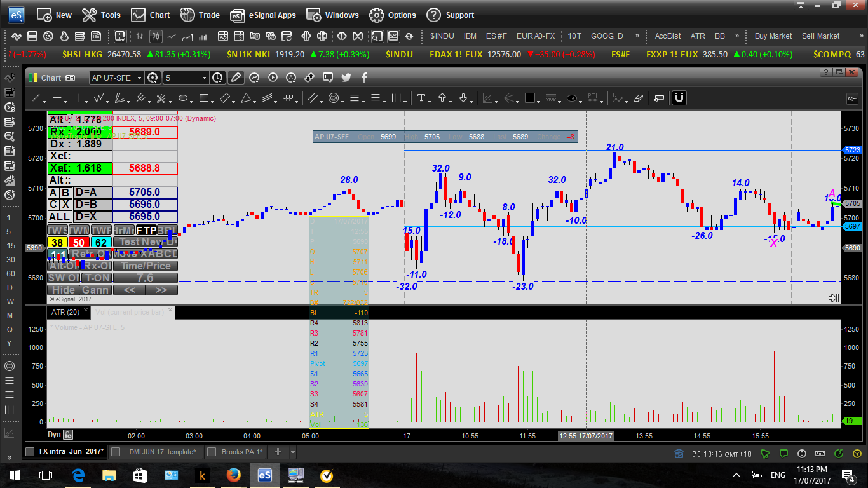Select the candlestick chart type icon
Screen dimensions: 868x488
click(156, 36)
